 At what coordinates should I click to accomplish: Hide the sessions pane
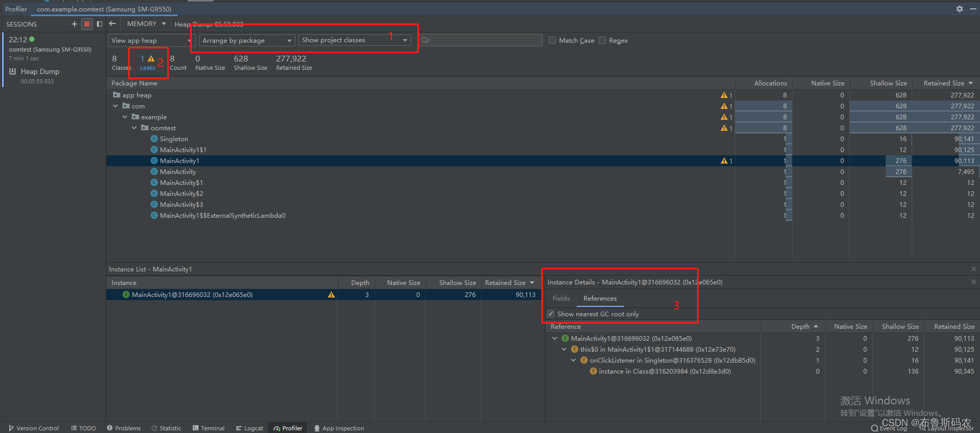tap(99, 24)
